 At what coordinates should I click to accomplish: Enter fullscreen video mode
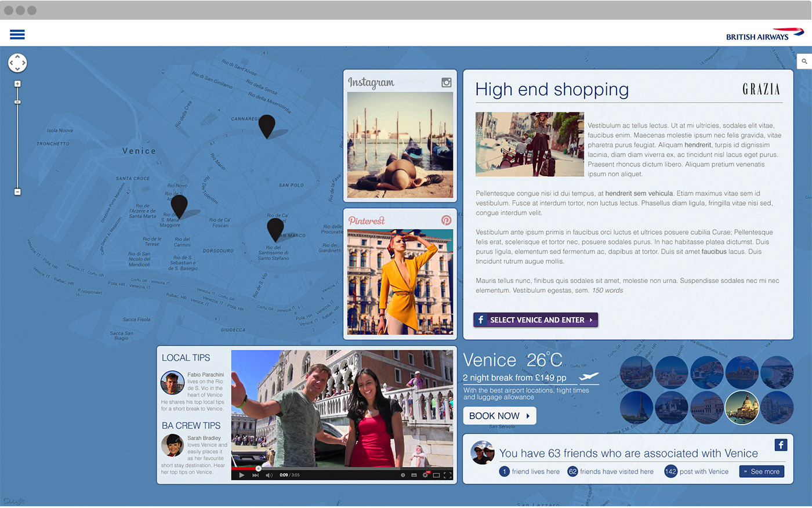[448, 476]
